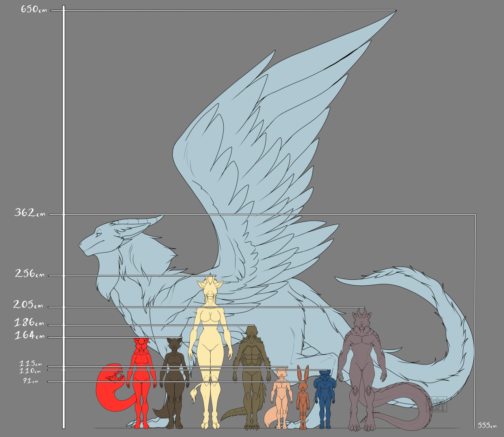This screenshot has height=437, width=504.
Task: Select the 205cm measurement label
Action: pyautogui.click(x=28, y=304)
